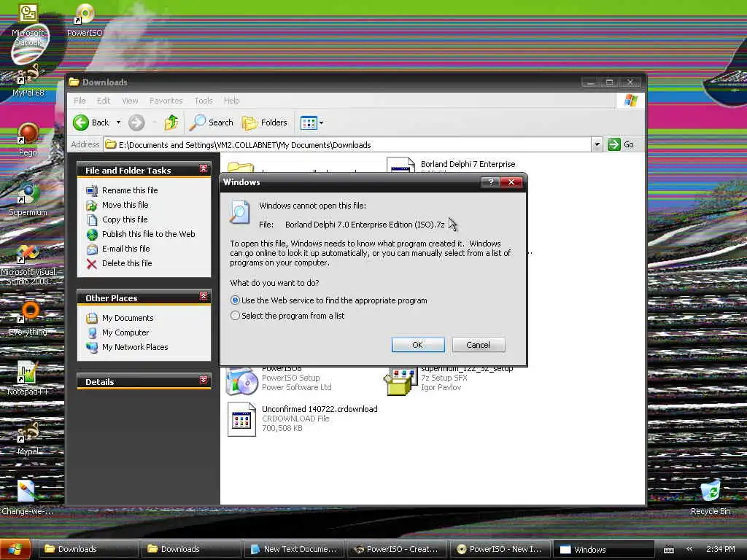Click Cancel in the Windows dialog
This screenshot has width=747, height=560.
coord(478,345)
